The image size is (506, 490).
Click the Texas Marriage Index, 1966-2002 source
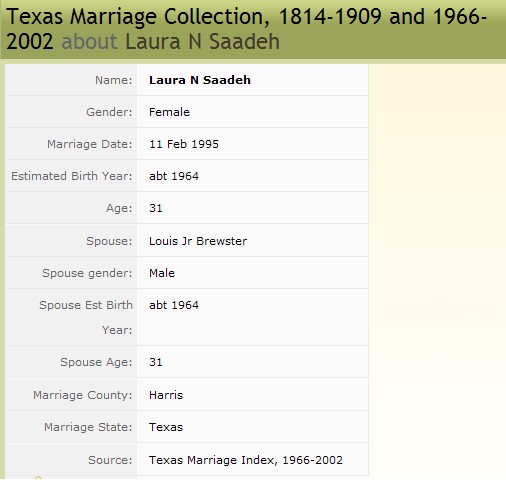coord(246,460)
